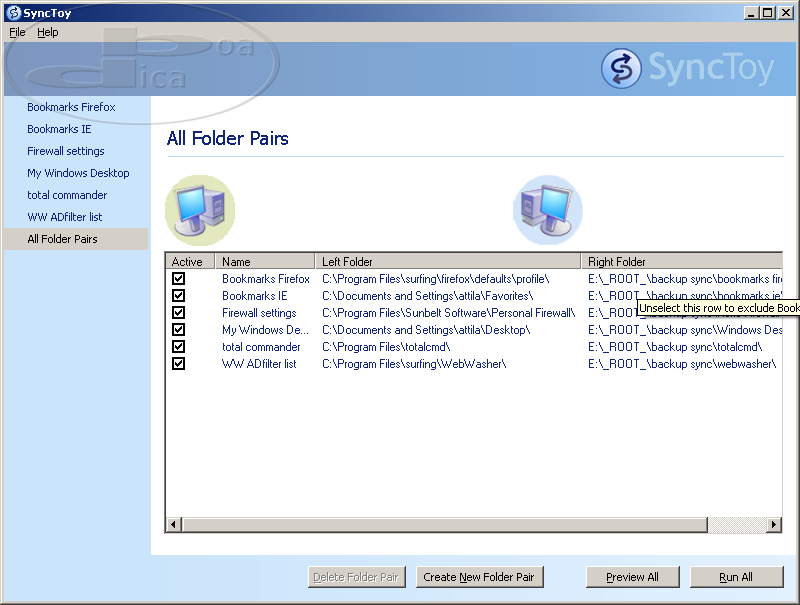Image resolution: width=800 pixels, height=605 pixels.
Task: Toggle Active checkbox for Firewall settings row
Action: pyautogui.click(x=178, y=313)
